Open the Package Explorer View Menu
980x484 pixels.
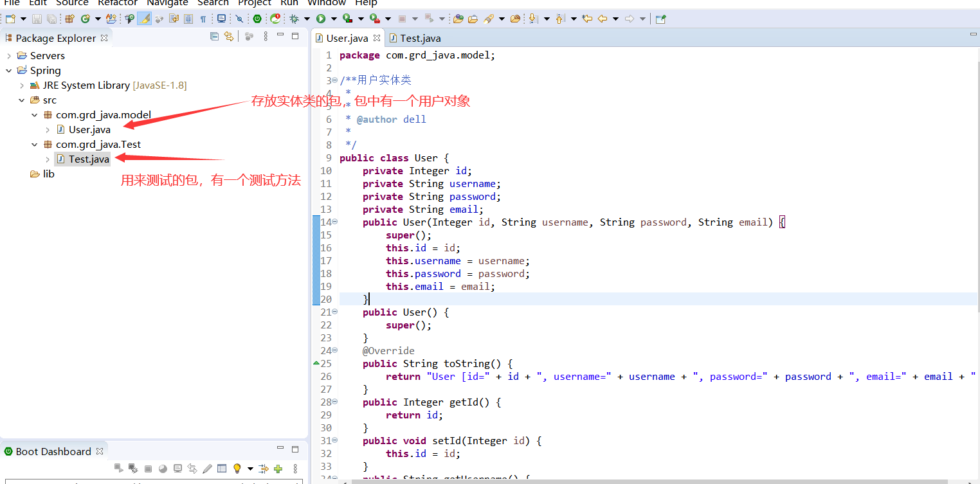266,37
